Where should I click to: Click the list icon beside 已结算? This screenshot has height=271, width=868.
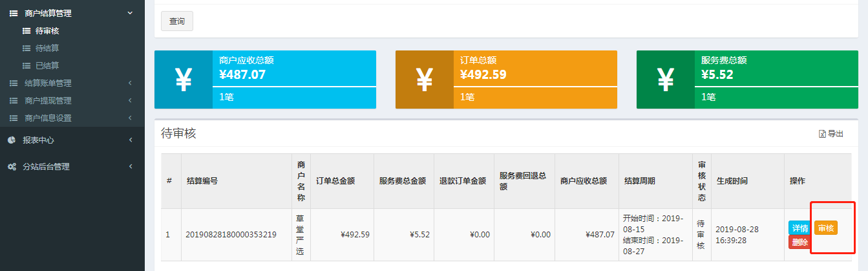pyautogui.click(x=26, y=65)
